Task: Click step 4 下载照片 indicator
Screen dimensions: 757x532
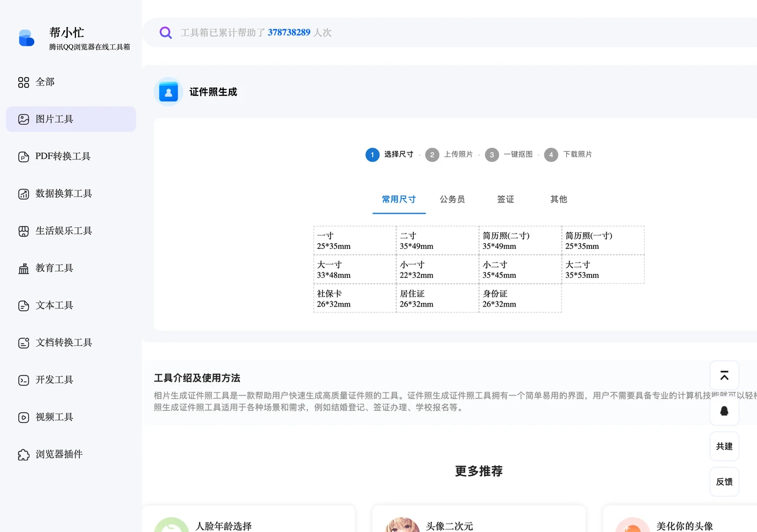Action: [569, 155]
